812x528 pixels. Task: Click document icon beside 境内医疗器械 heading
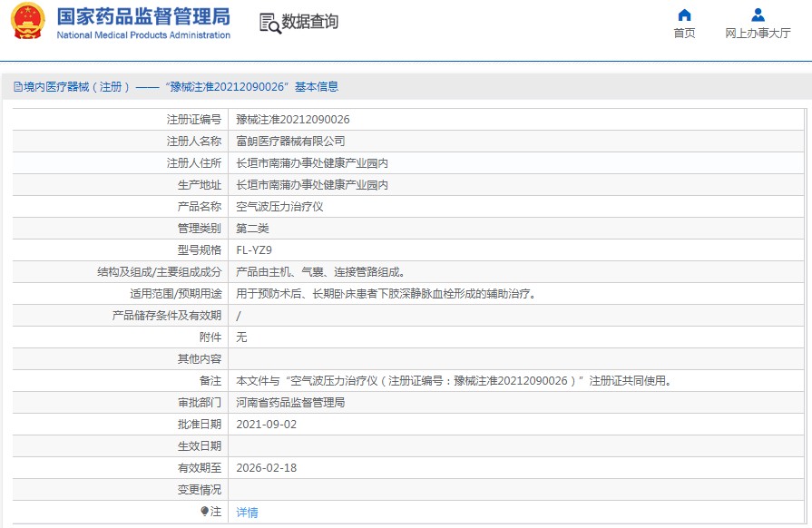17,87
